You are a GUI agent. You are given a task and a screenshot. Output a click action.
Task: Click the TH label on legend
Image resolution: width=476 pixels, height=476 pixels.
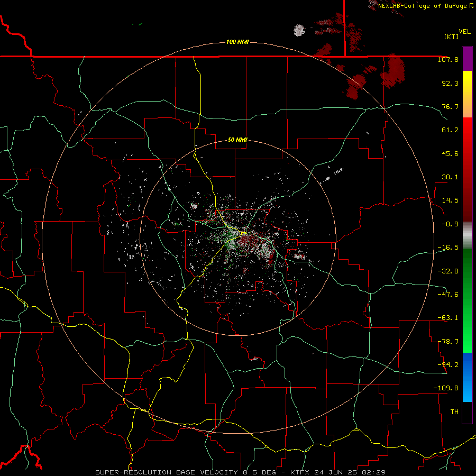(x=454, y=411)
